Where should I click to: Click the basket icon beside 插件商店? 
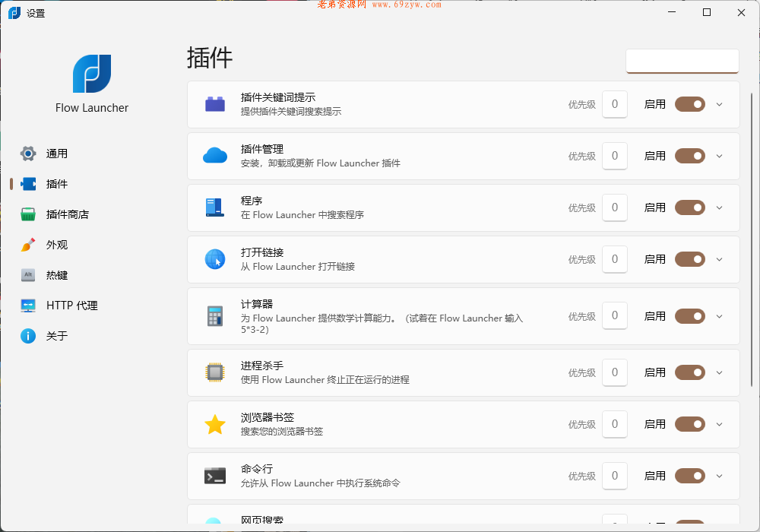pos(28,214)
